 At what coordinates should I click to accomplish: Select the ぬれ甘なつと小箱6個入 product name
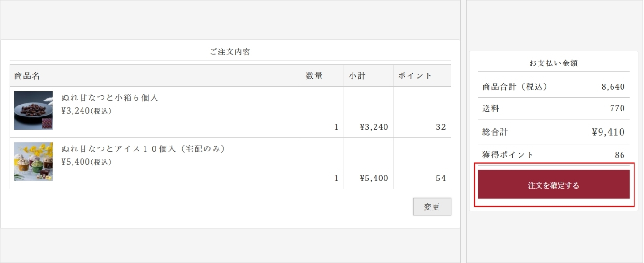110,98
